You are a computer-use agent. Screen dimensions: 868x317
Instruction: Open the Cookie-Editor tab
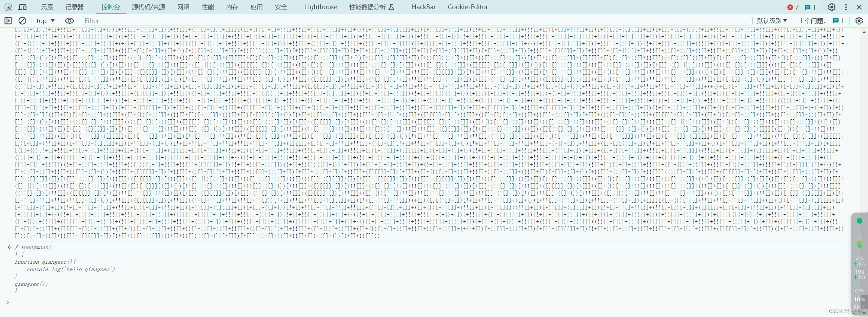(x=468, y=7)
